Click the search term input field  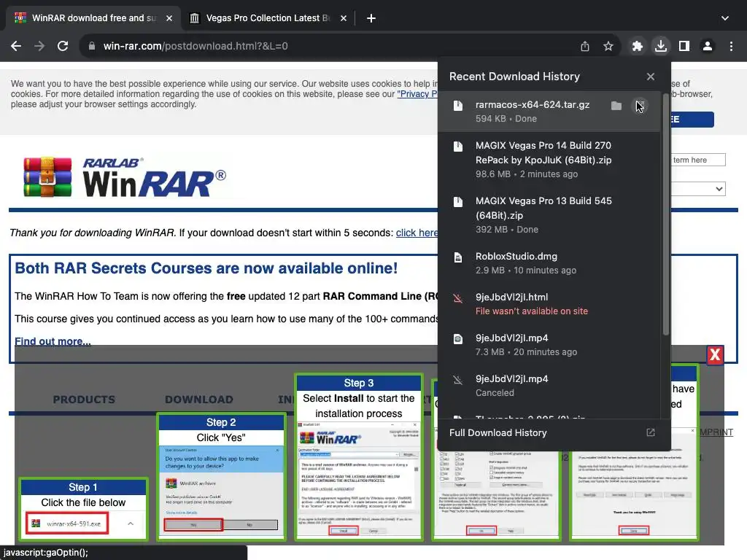[698, 160]
